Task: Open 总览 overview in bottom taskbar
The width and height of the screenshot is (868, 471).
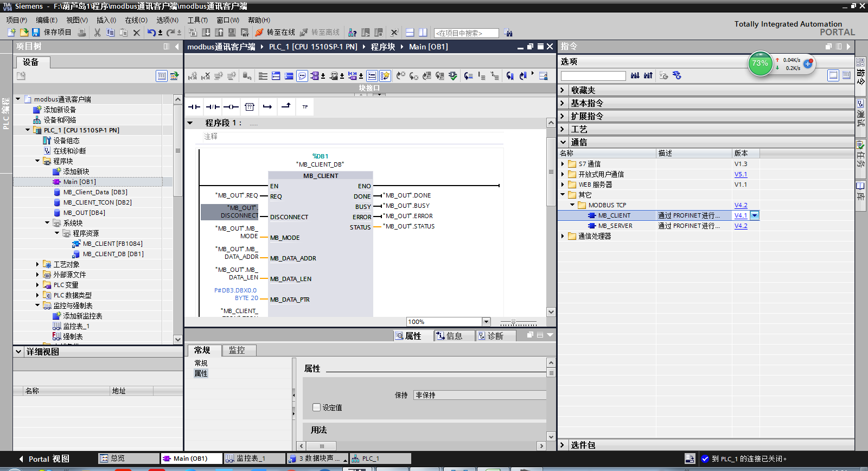Action: [x=129, y=459]
